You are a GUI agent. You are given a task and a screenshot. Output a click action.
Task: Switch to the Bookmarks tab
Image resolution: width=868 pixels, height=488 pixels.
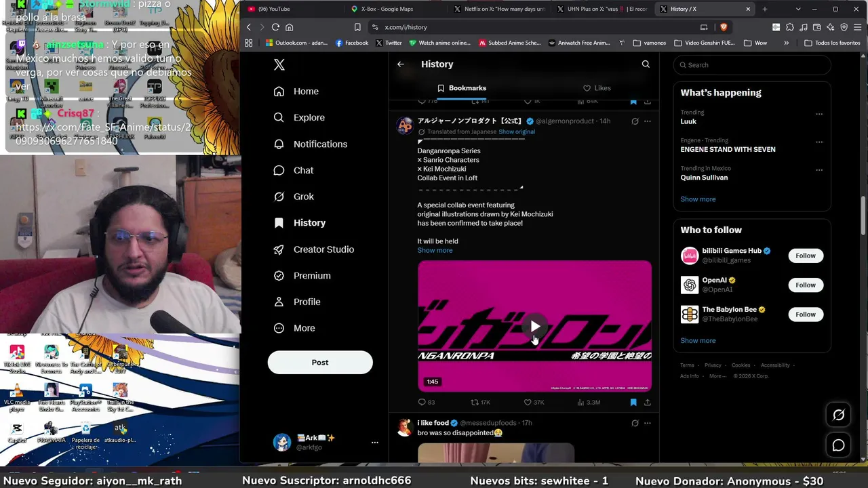pos(462,88)
